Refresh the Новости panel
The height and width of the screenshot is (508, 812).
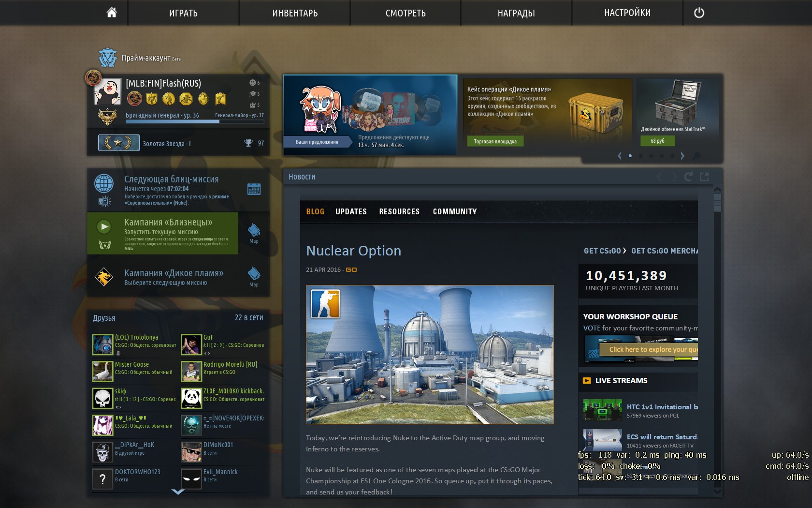coord(688,177)
